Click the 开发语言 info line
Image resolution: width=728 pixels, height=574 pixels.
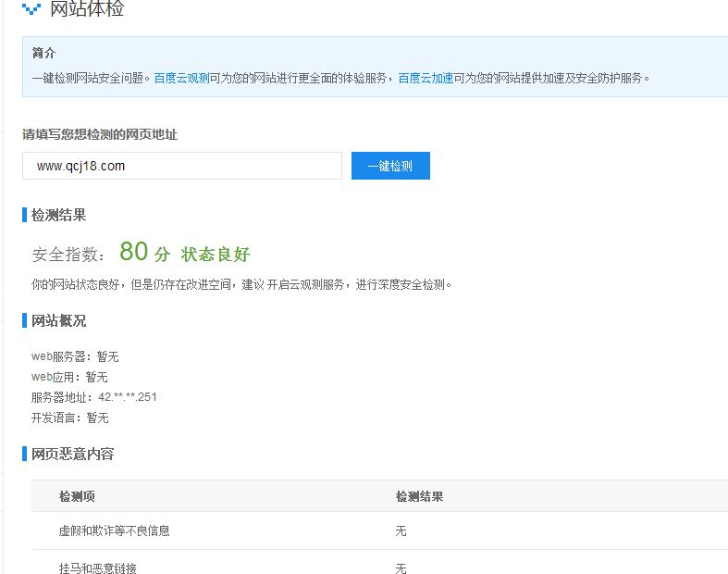tap(70, 418)
